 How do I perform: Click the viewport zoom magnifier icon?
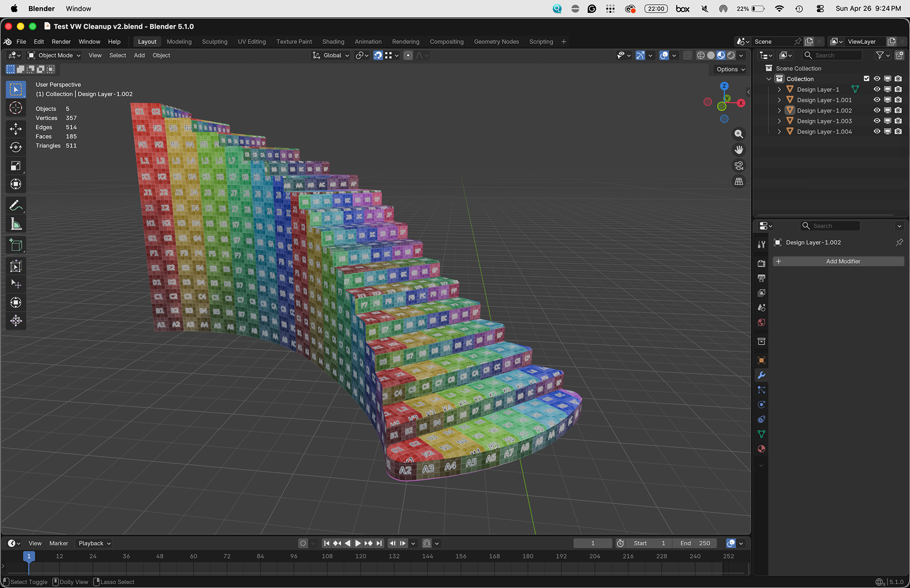pos(738,134)
